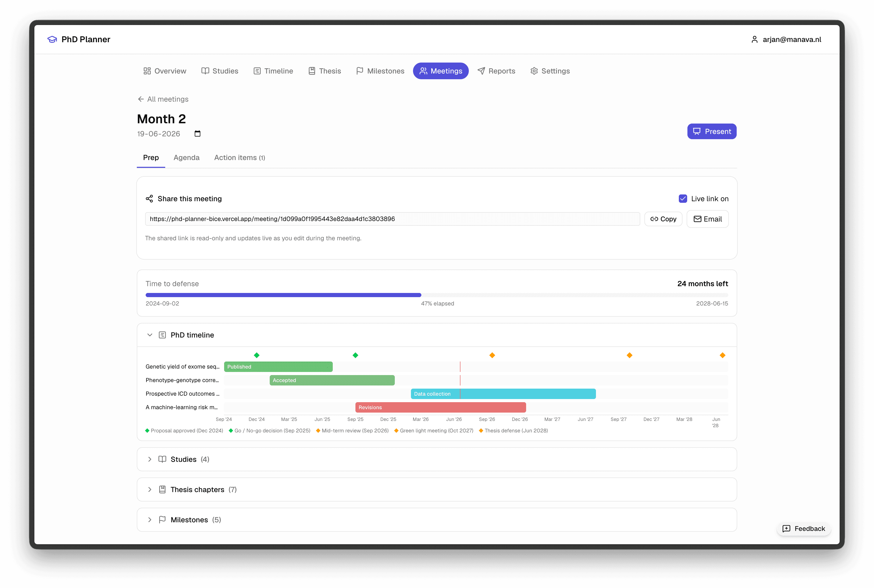The height and width of the screenshot is (588, 874).
Task: Open the user account icon next to arjan@manava.nl
Action: tap(754, 39)
